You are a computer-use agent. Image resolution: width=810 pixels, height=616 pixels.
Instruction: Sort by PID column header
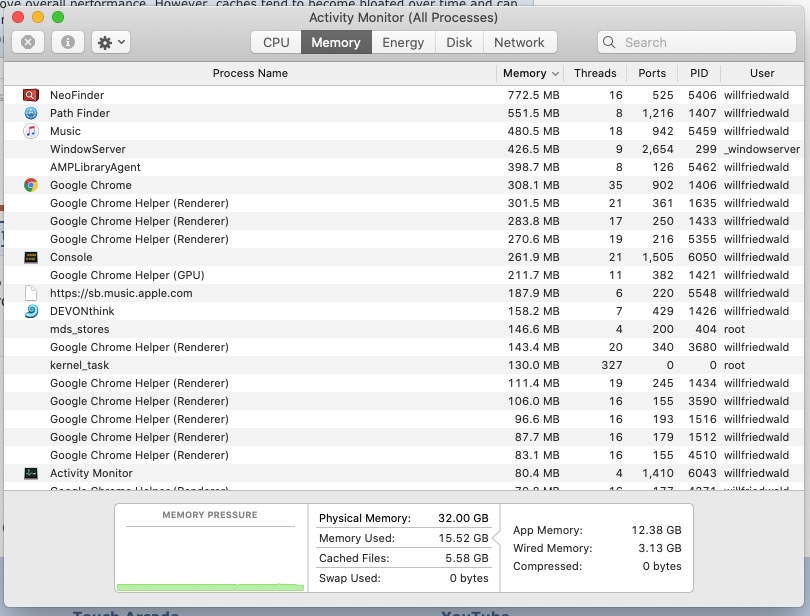coord(698,73)
